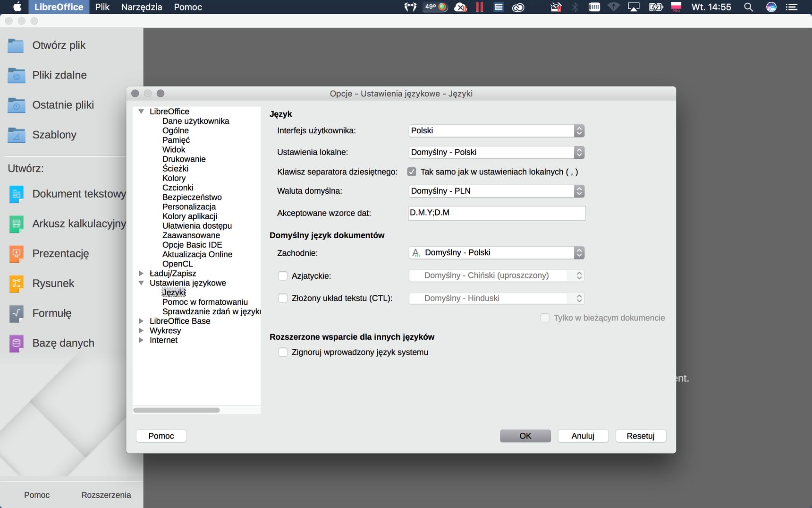Select Zaawansowane in options tree
Viewport: 812px width, 508px height.
(x=191, y=235)
